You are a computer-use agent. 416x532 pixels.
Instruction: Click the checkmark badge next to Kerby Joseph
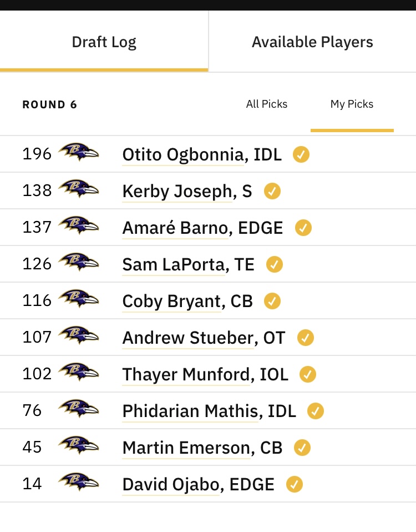(x=272, y=191)
